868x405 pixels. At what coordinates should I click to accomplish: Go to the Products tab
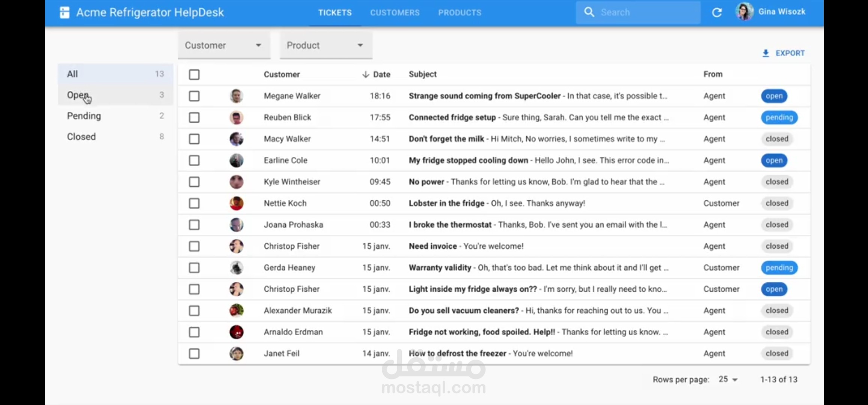point(460,13)
